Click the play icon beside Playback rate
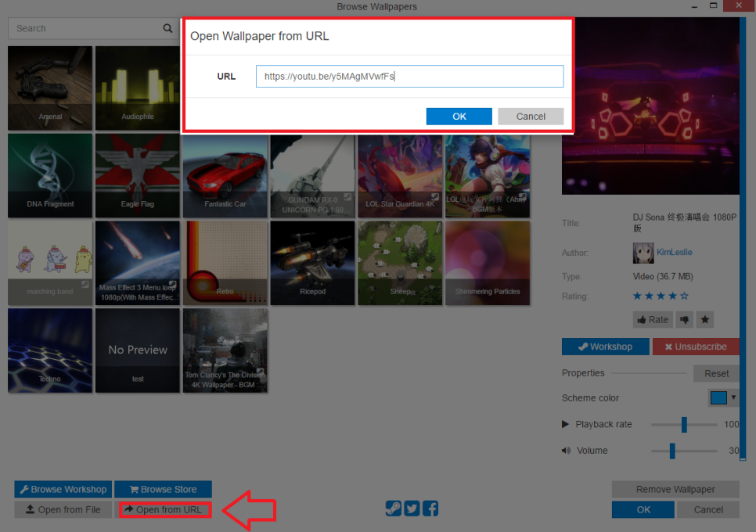The height and width of the screenshot is (532, 756). pos(565,424)
